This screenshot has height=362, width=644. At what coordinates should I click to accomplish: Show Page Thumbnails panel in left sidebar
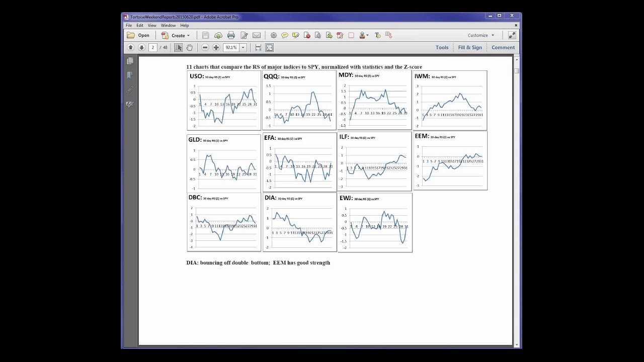(130, 61)
